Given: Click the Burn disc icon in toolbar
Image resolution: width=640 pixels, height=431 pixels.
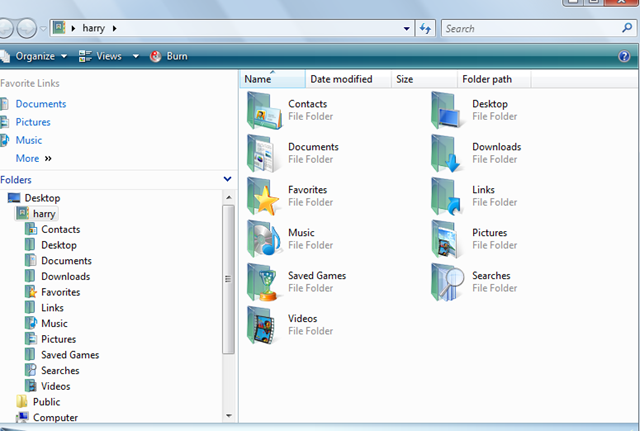Looking at the screenshot, I should click(156, 56).
